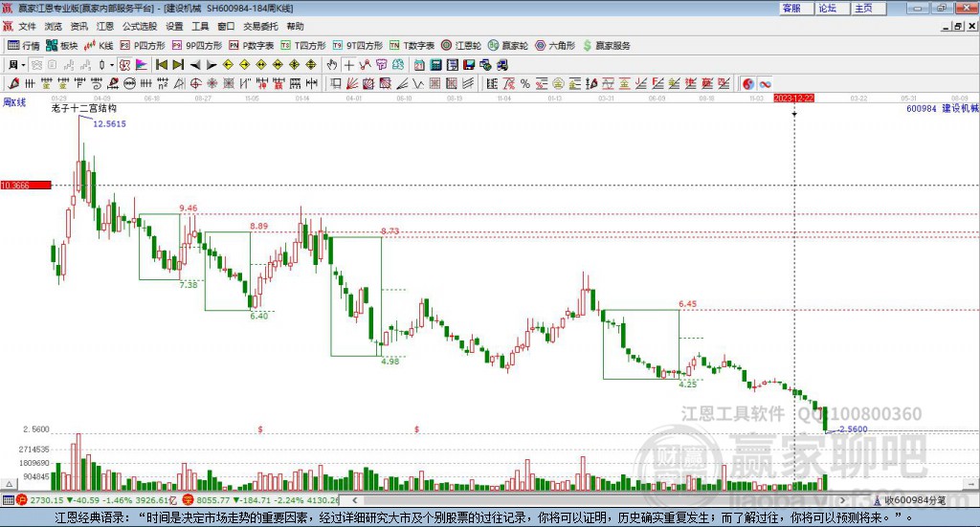Open the 浏览 menu

tap(54, 26)
